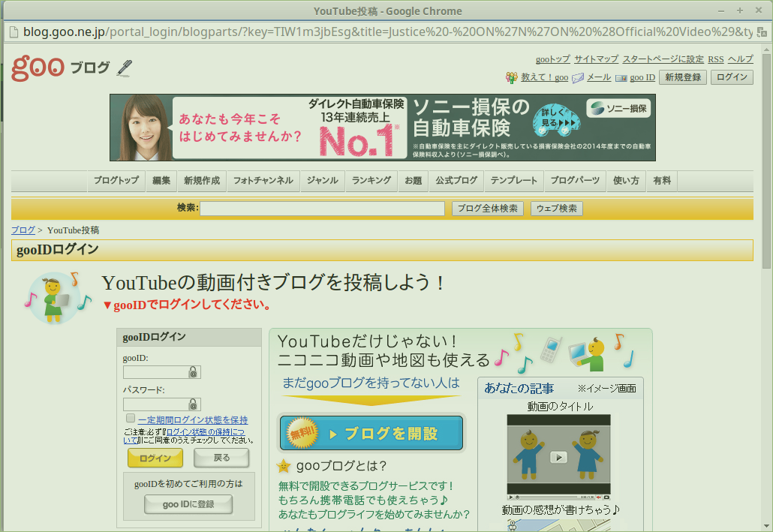Click the ウェブ検索 button
773x532 pixels.
click(x=557, y=209)
